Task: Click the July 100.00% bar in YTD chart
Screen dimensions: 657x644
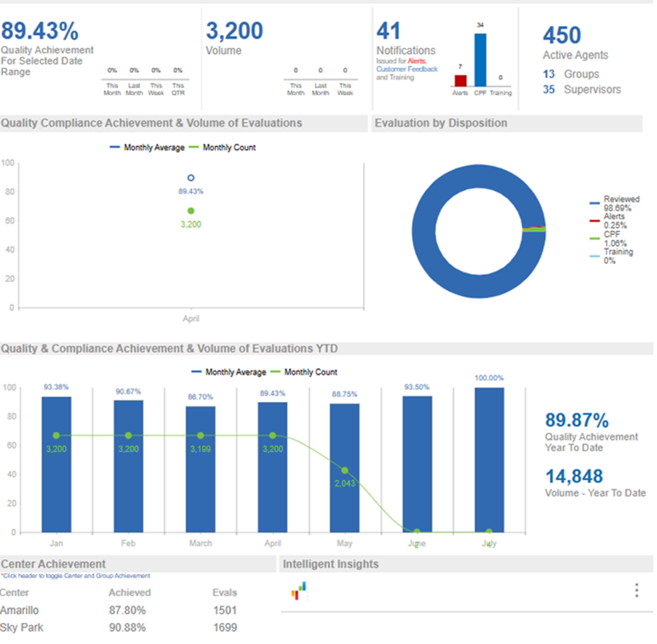Action: (x=489, y=459)
